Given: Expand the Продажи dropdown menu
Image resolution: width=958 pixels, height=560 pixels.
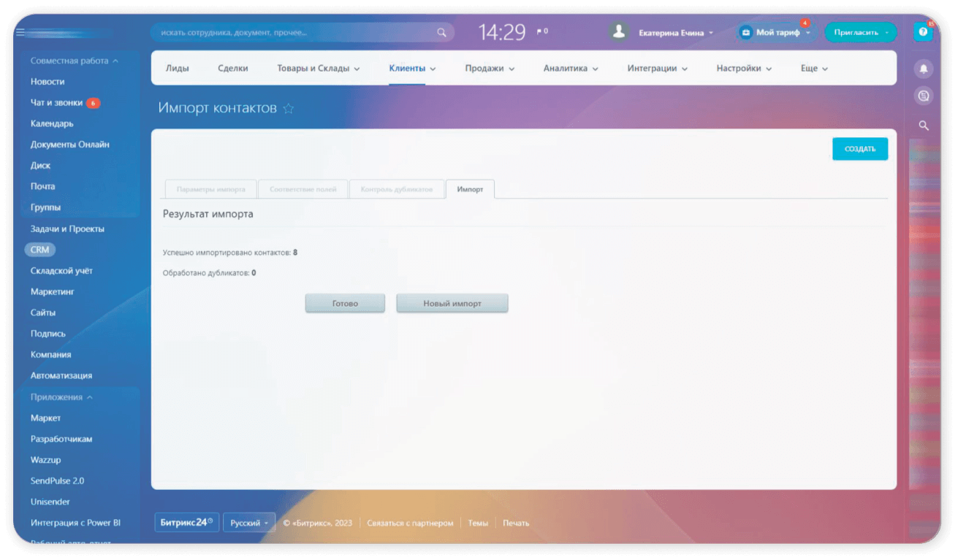Looking at the screenshot, I should tap(490, 69).
